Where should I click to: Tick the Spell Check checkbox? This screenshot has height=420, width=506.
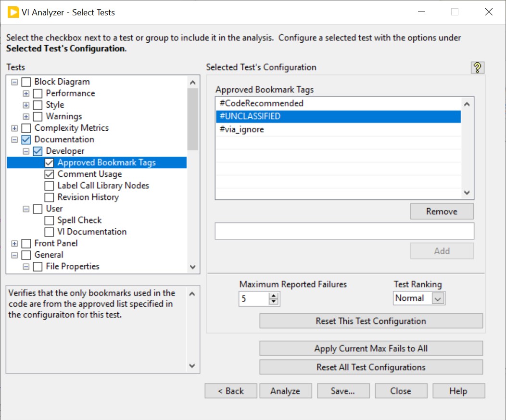pos(49,221)
